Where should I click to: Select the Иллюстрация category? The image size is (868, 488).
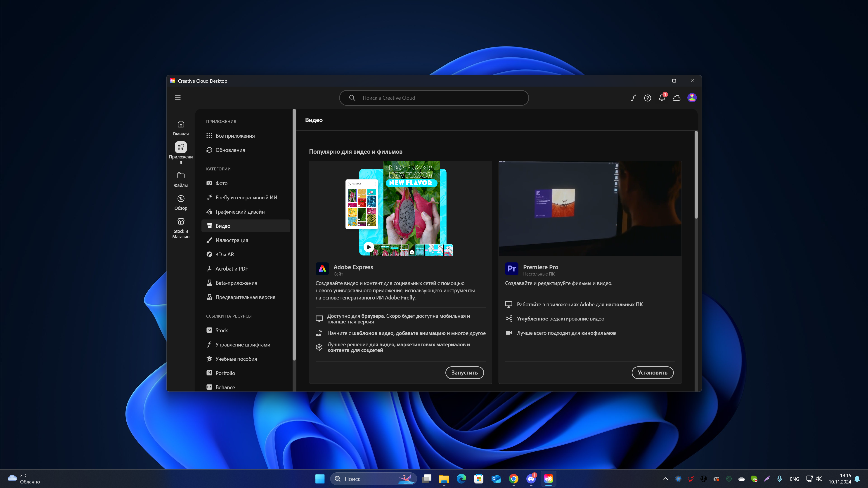point(246,240)
